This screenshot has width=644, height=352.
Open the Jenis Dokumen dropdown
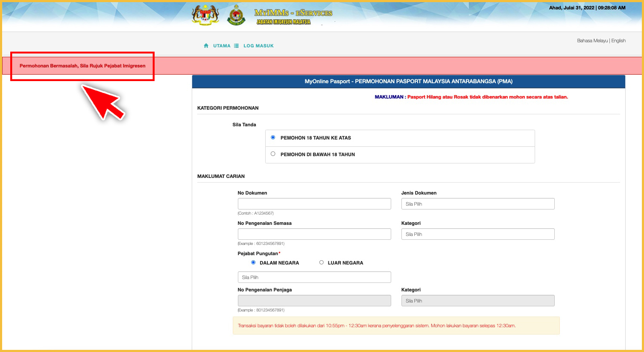tap(477, 204)
